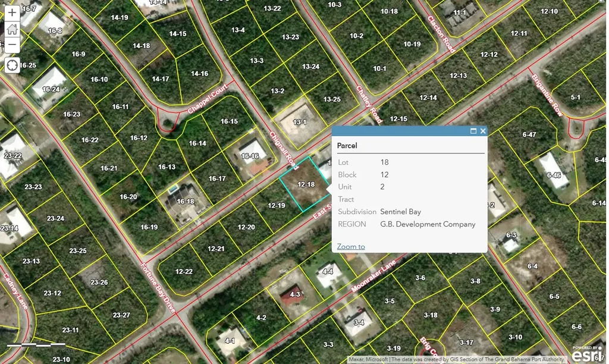
Task: Click the Brigantine Row road label
Action: click(547, 95)
